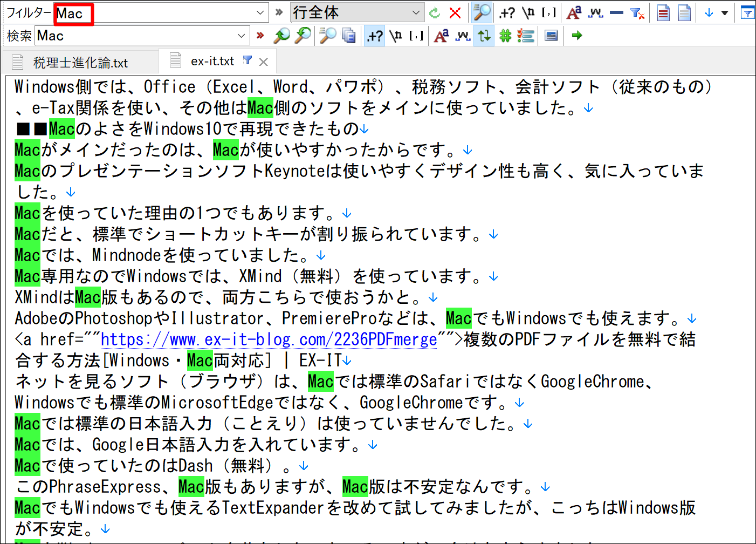Click the advanced filter window icon
Viewport: 756px width, 544px height.
747,13
